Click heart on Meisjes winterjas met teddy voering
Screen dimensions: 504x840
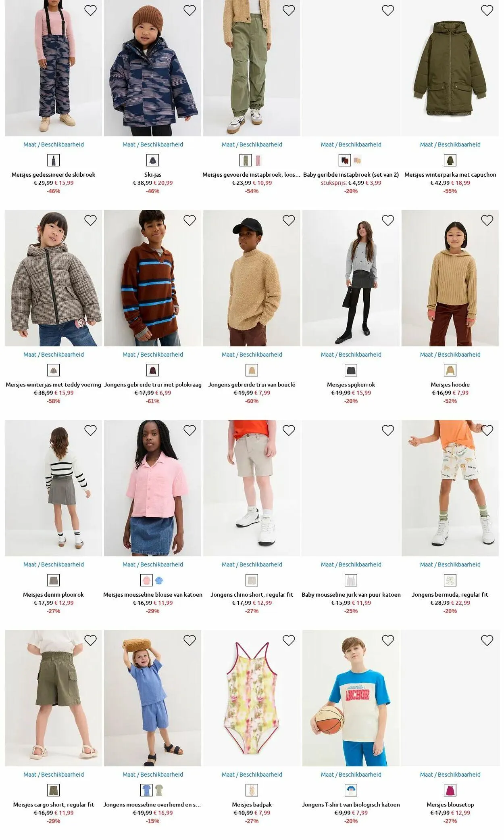point(90,220)
